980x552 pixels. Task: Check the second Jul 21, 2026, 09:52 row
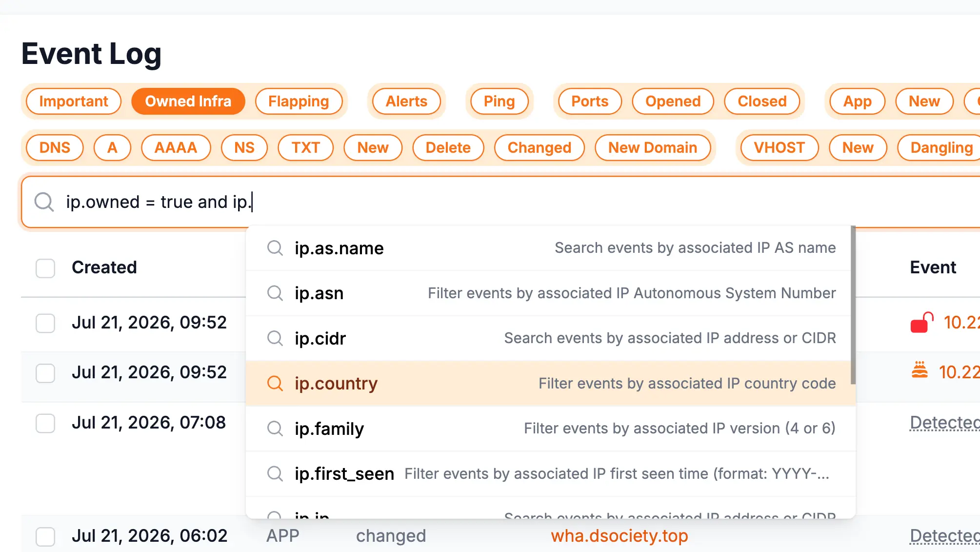(x=45, y=373)
